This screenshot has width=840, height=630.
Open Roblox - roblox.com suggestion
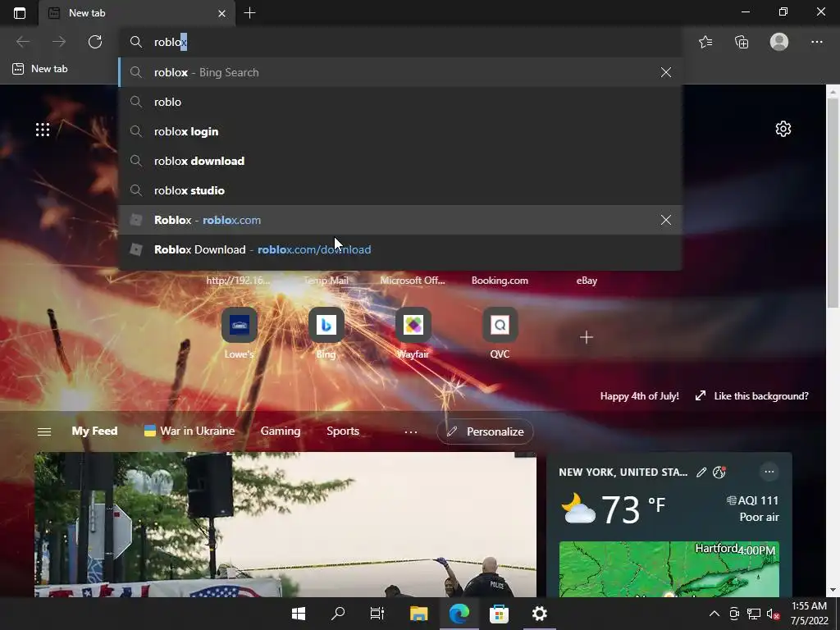(x=400, y=220)
